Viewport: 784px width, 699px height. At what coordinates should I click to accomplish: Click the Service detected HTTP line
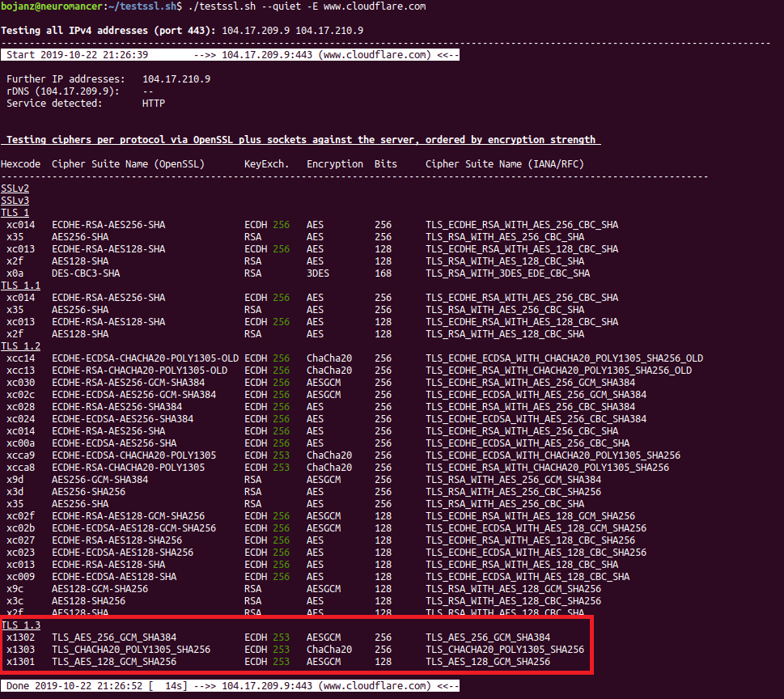click(x=85, y=104)
